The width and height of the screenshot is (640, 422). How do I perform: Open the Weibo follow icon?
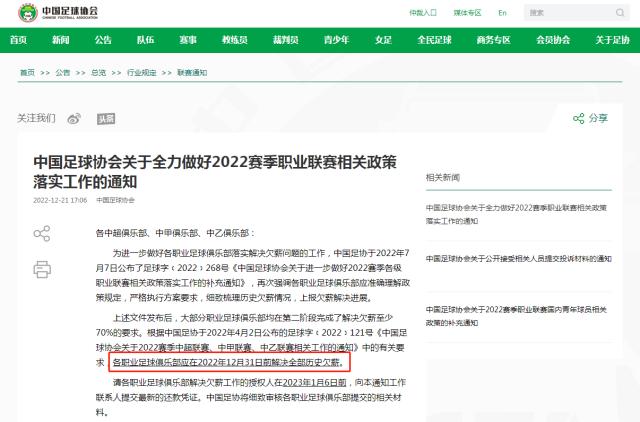74,118
